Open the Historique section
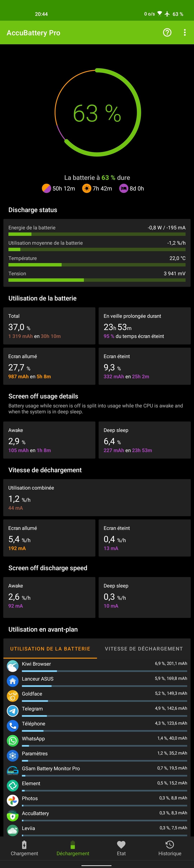The image size is (194, 868). coord(169,848)
